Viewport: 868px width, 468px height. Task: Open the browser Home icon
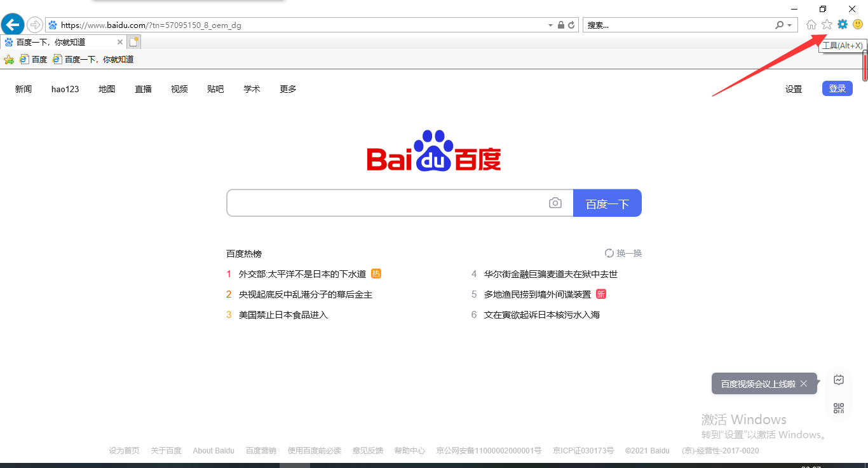click(x=811, y=24)
